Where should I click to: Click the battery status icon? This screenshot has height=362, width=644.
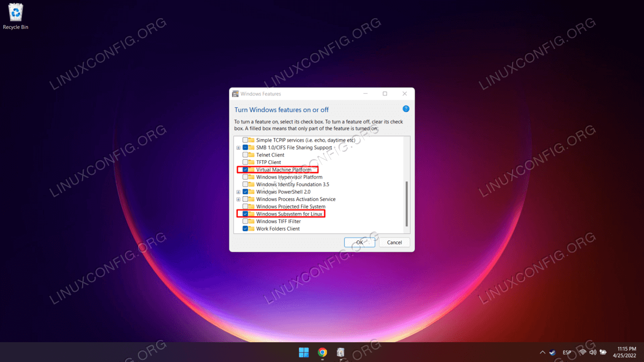(x=603, y=352)
